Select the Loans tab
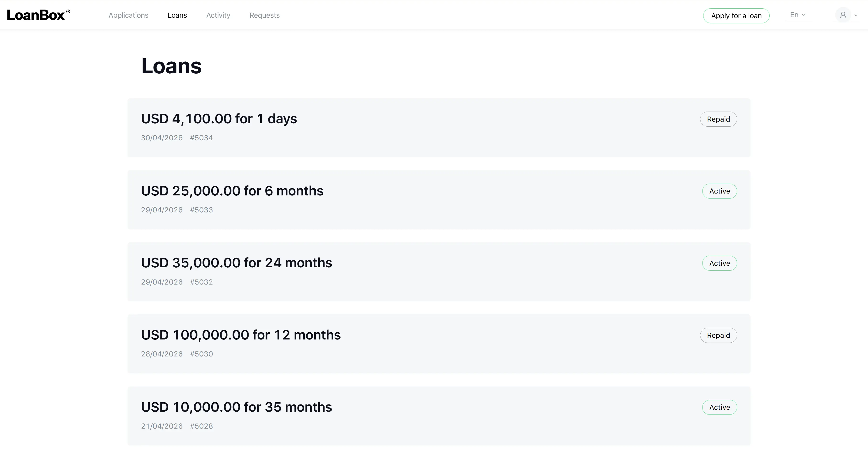 (177, 16)
